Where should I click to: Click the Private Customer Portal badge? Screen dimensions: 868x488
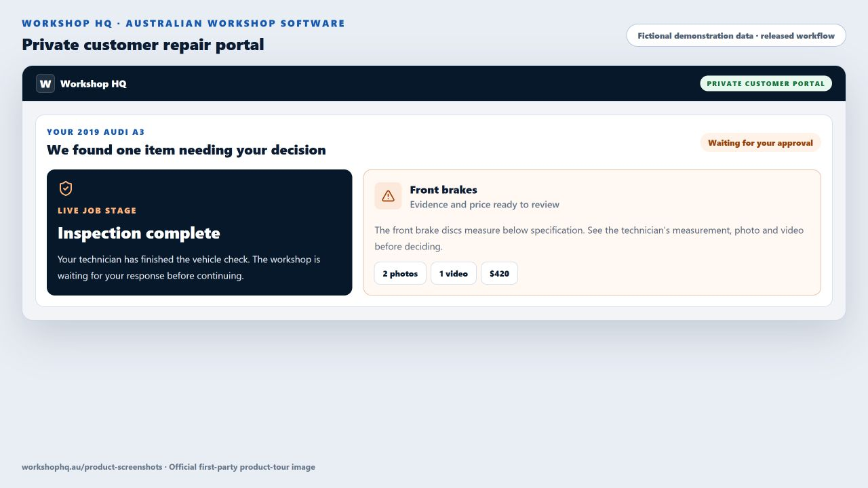766,83
